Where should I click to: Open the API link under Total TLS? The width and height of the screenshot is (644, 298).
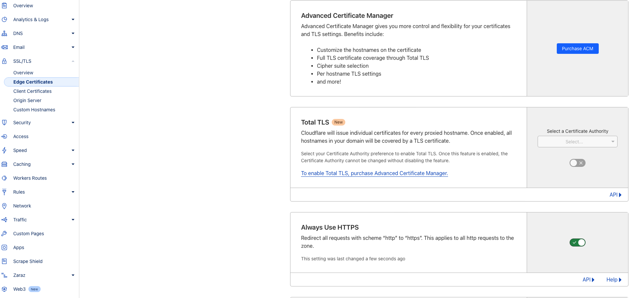(613, 195)
